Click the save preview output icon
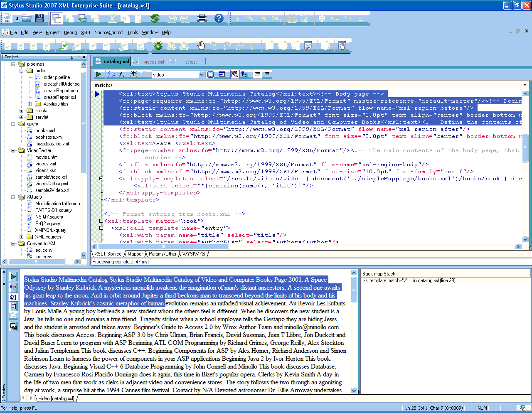This screenshot has width=532, height=413. pyautogui.click(x=13, y=327)
